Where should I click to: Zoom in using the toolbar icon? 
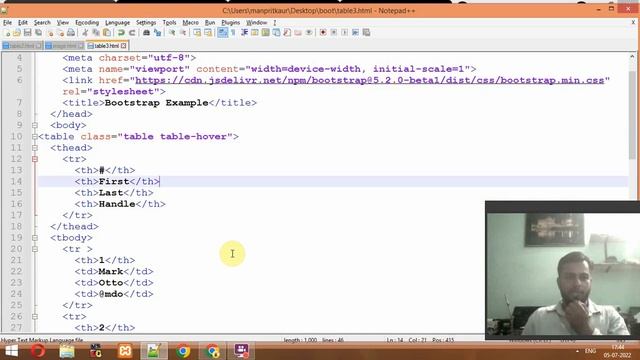[x=172, y=33]
